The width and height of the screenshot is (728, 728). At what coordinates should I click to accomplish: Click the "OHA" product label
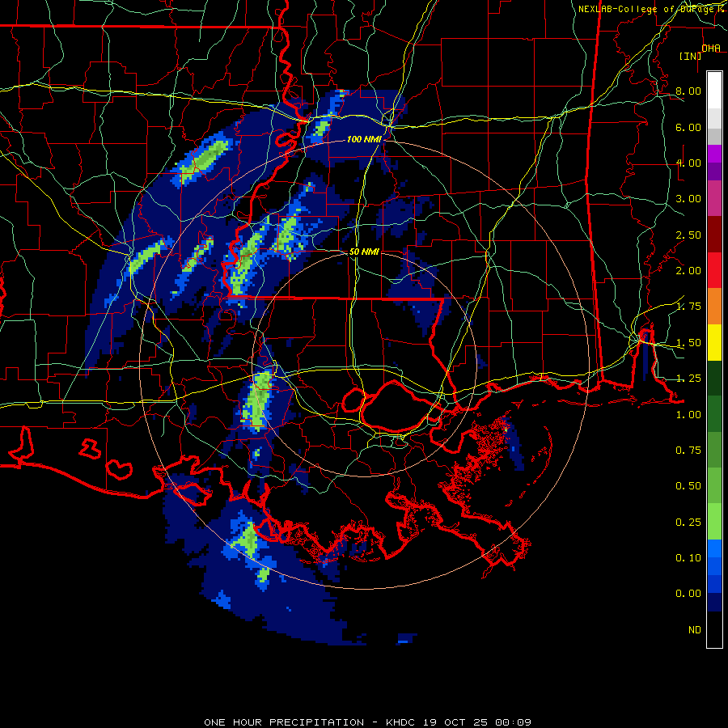[x=711, y=48]
